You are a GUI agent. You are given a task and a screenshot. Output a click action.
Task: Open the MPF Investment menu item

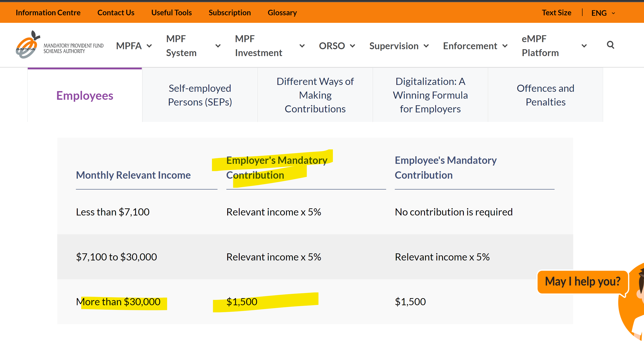[x=259, y=46]
